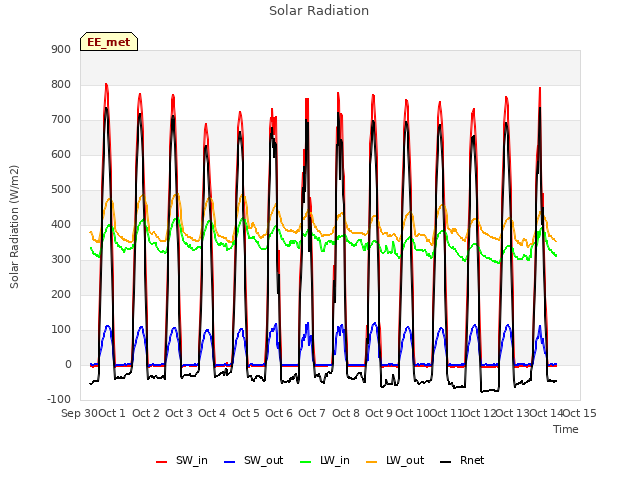640x480 pixels.
Task: Select the LW_out legend entry
Action: [395, 460]
